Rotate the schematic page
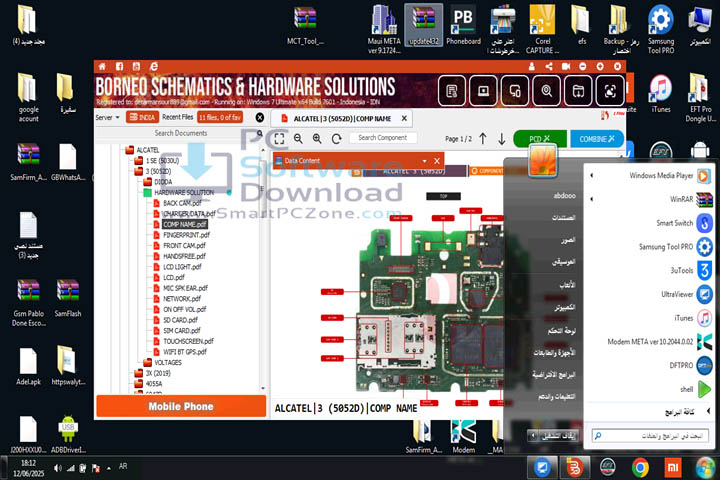Viewport: 720px width, 480px height. click(x=337, y=139)
